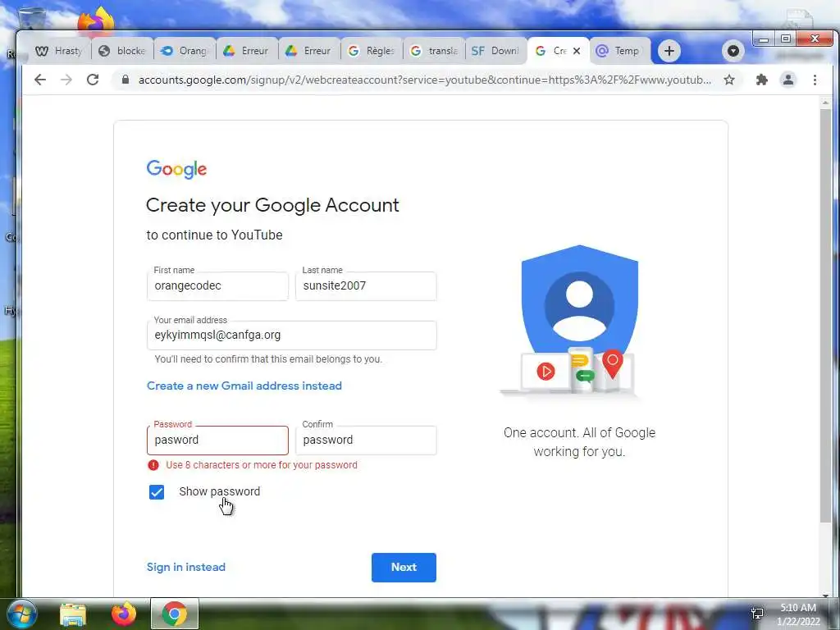
Task: Switch to the Règles tab
Action: (372, 51)
